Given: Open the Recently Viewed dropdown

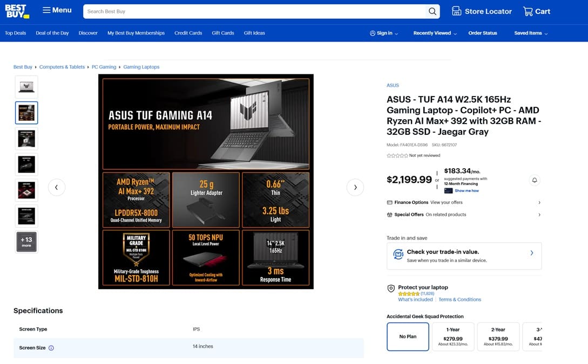Looking at the screenshot, I should [x=435, y=33].
